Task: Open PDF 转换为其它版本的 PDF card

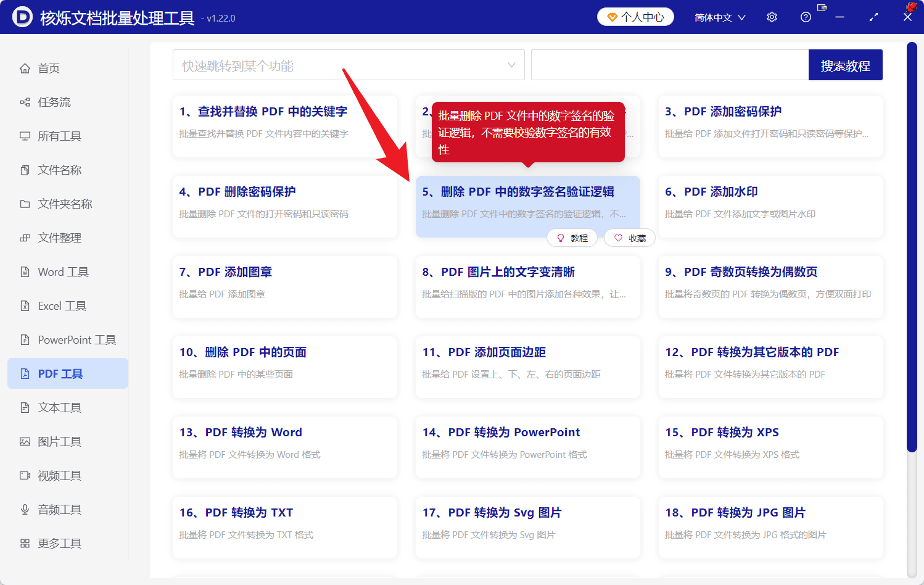Action: point(770,367)
